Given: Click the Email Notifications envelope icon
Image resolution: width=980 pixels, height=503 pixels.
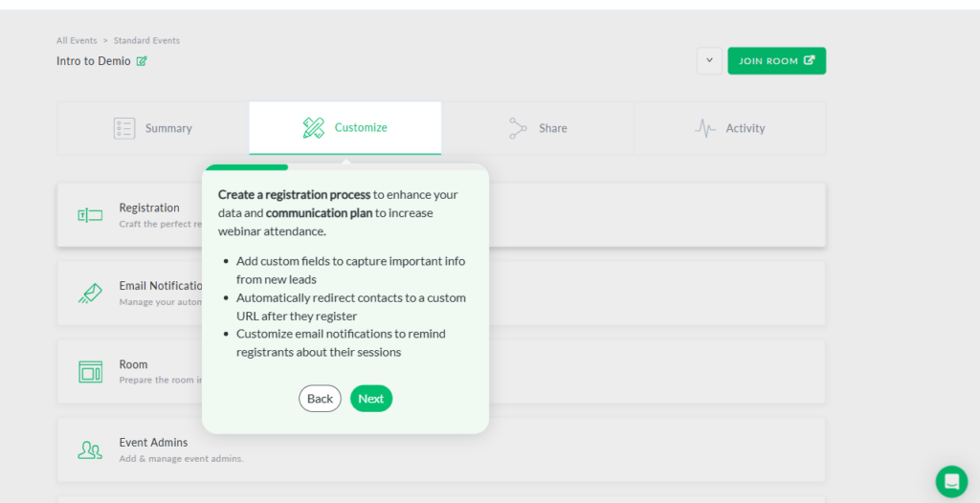Looking at the screenshot, I should (x=90, y=293).
